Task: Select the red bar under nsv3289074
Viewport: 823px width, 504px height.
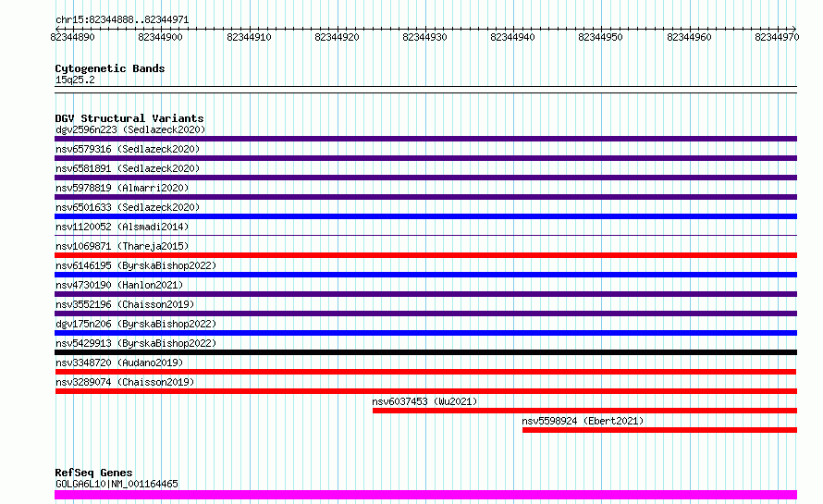Action: coord(425,391)
